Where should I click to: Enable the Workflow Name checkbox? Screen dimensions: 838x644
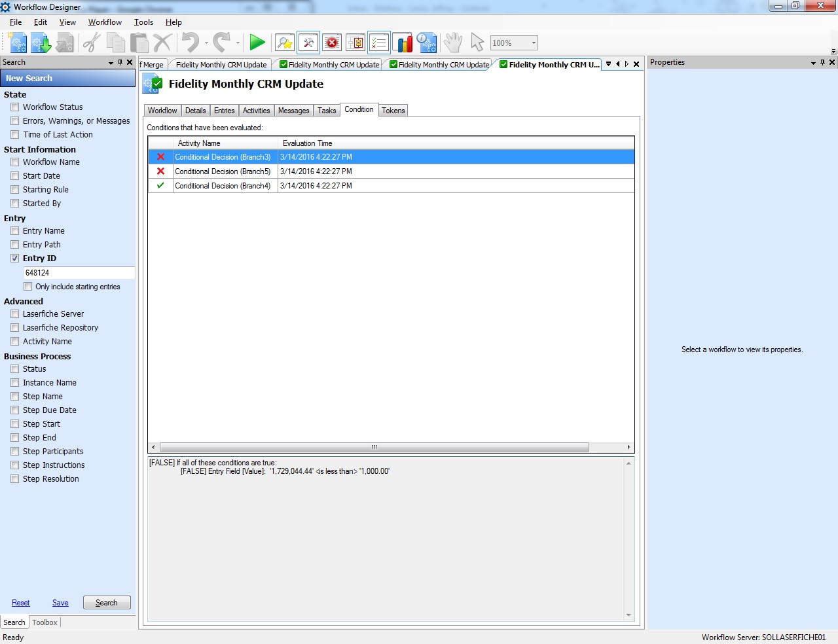[15, 162]
